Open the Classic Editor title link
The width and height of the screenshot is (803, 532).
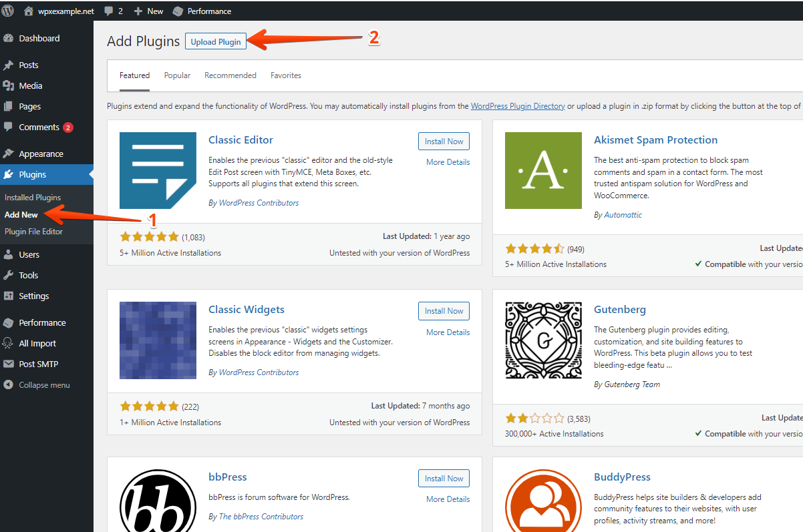click(x=240, y=140)
